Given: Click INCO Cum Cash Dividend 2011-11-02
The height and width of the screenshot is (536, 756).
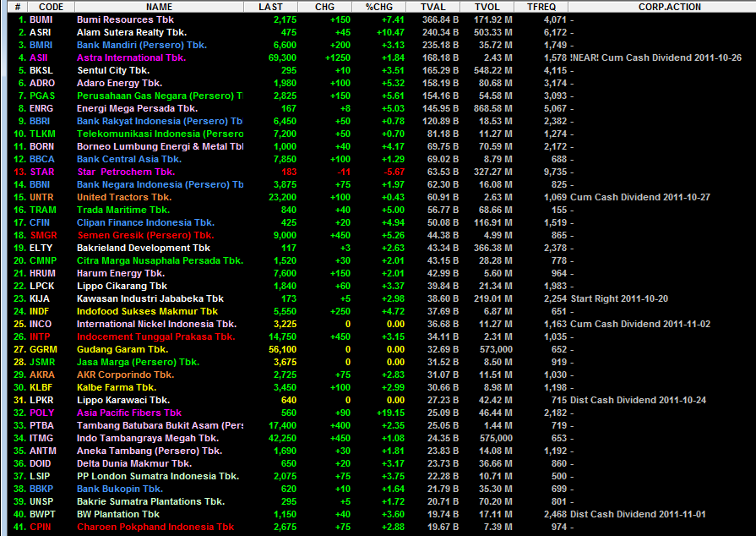Looking at the screenshot, I should [640, 324].
